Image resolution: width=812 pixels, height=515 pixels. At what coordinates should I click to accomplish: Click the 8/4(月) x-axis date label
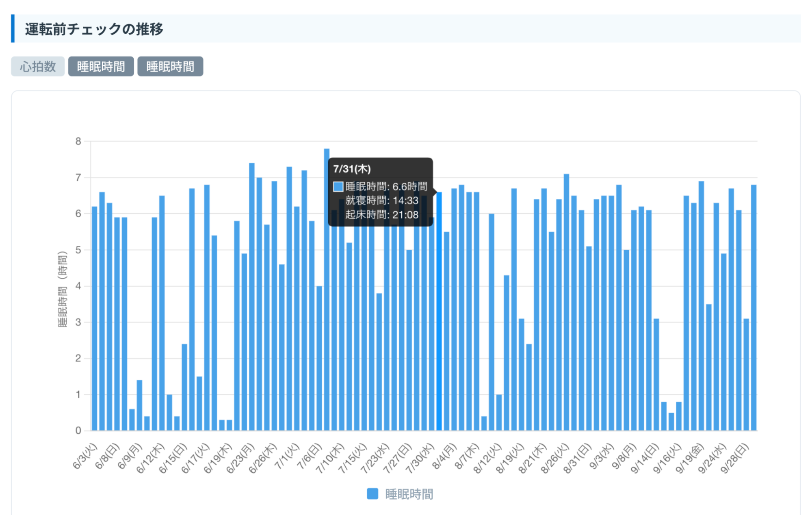click(445, 456)
